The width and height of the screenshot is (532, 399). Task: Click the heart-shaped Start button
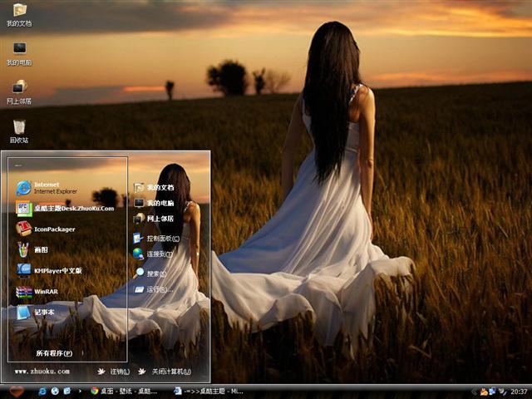point(16,391)
